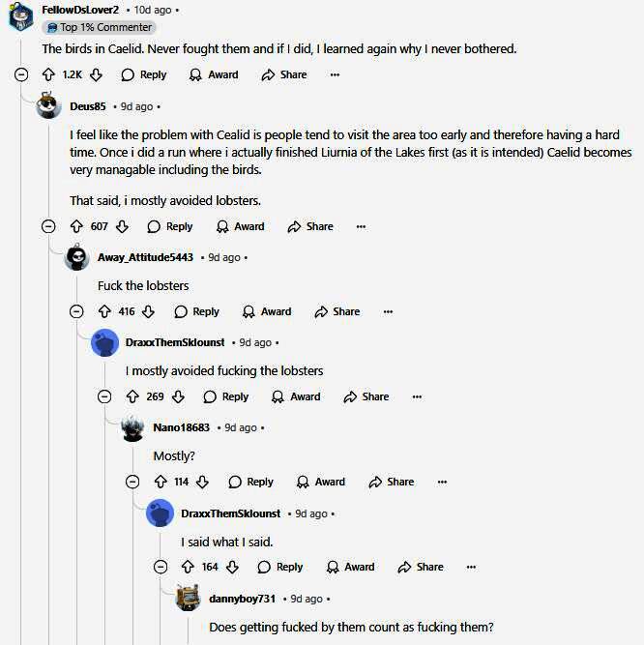This screenshot has width=644, height=645.
Task: Downvote Deus85's comment with 607 votes
Action: pos(122,226)
